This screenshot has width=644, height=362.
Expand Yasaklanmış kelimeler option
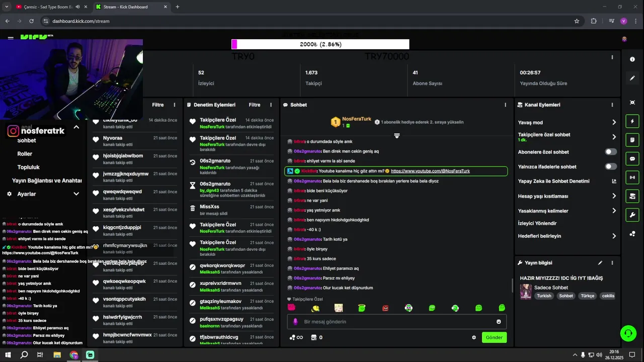coord(614,211)
